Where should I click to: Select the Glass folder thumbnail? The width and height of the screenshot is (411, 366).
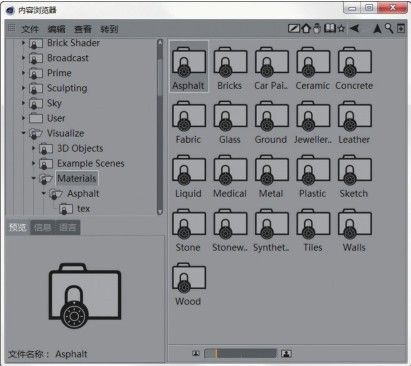pyautogui.click(x=230, y=122)
